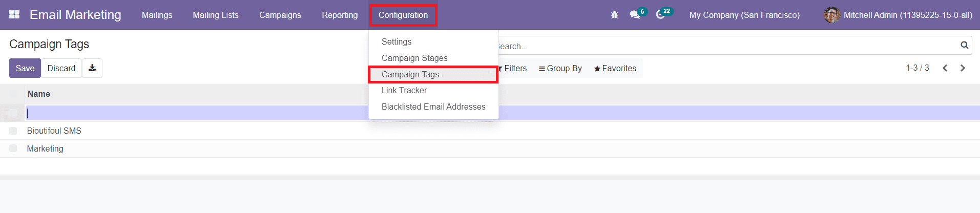Image resolution: width=980 pixels, height=213 pixels.
Task: Open the apps grid home menu
Action: tap(14, 14)
